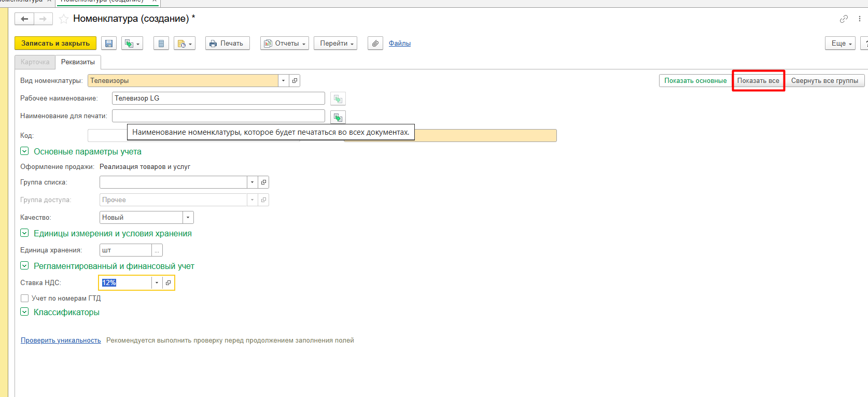This screenshot has height=397, width=868.
Task: Click the Показать основные button
Action: click(x=695, y=81)
